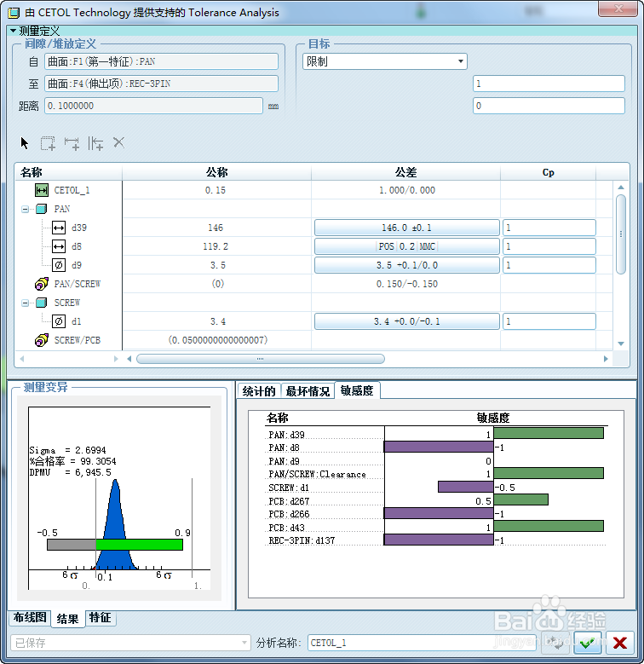This screenshot has width=644, height=664.
Task: Click the 至 surface F4 field
Action: [x=161, y=84]
